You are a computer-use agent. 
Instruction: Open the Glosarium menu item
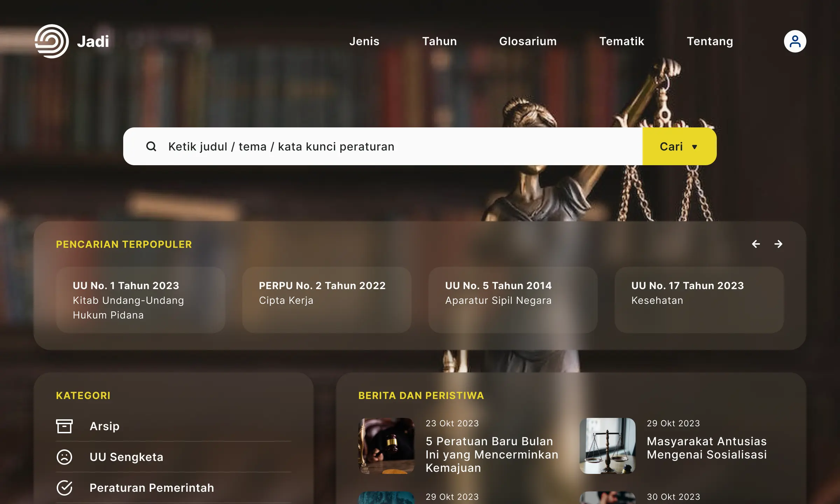(528, 41)
